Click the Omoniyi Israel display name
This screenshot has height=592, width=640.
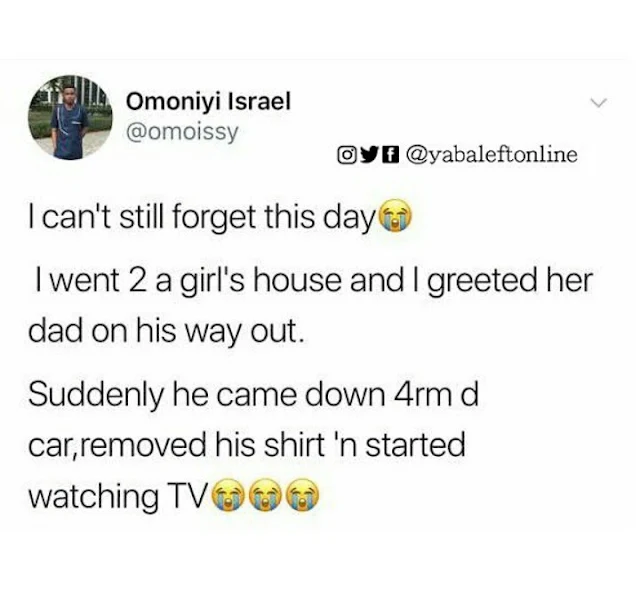209,101
